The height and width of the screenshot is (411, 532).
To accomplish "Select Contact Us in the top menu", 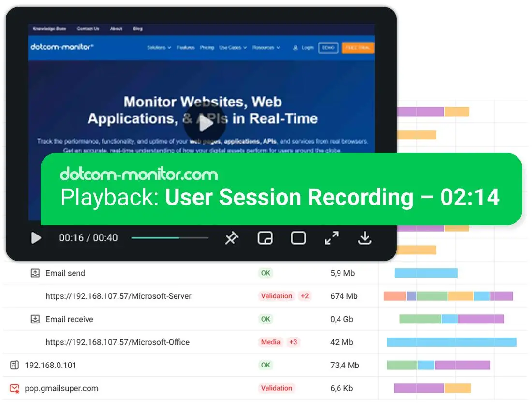I will [88, 29].
